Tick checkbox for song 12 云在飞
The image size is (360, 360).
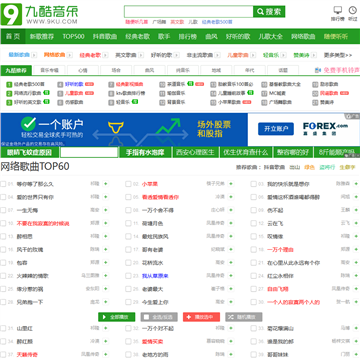coord(254,223)
